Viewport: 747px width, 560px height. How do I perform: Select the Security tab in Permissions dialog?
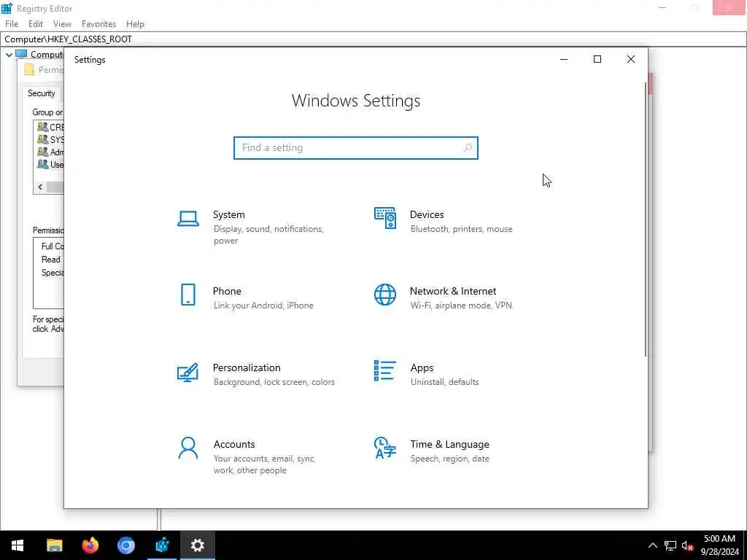click(x=41, y=93)
